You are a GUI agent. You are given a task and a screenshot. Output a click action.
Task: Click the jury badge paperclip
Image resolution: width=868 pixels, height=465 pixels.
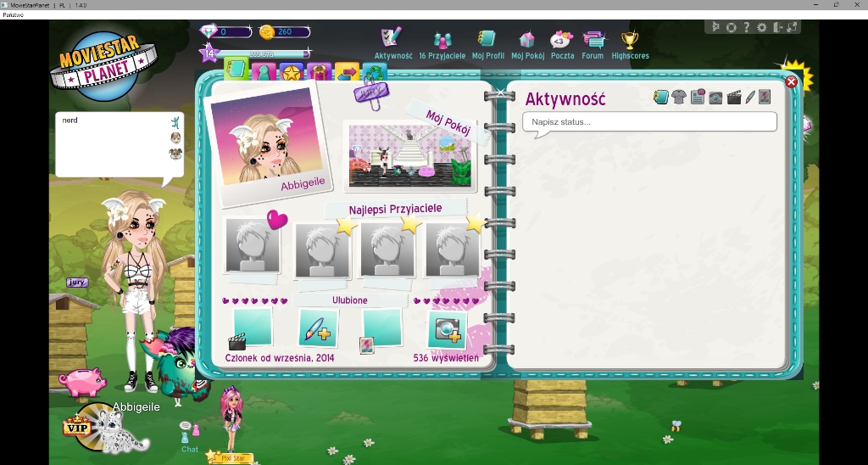point(371,93)
